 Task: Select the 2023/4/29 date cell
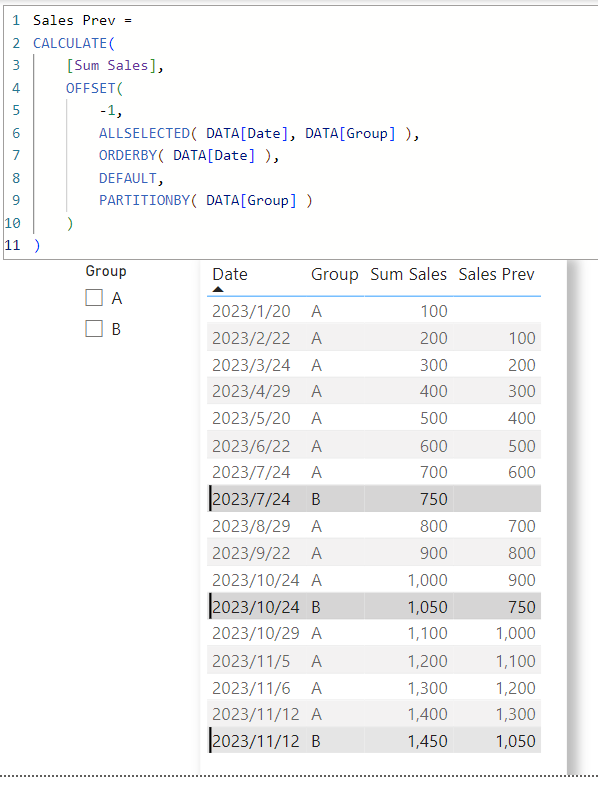click(251, 391)
